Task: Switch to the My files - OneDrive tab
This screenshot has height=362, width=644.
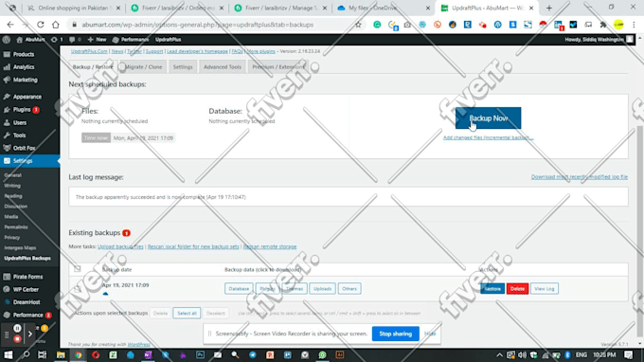Action: (x=384, y=8)
